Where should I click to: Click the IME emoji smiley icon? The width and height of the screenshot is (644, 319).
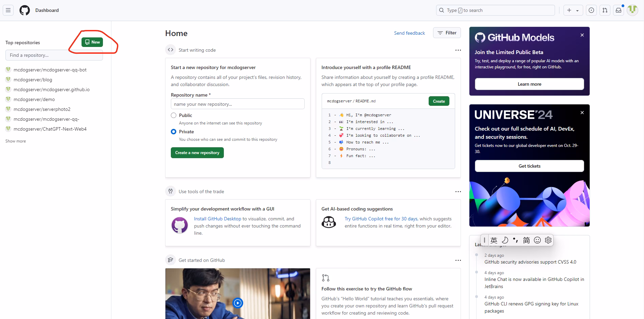pos(537,240)
